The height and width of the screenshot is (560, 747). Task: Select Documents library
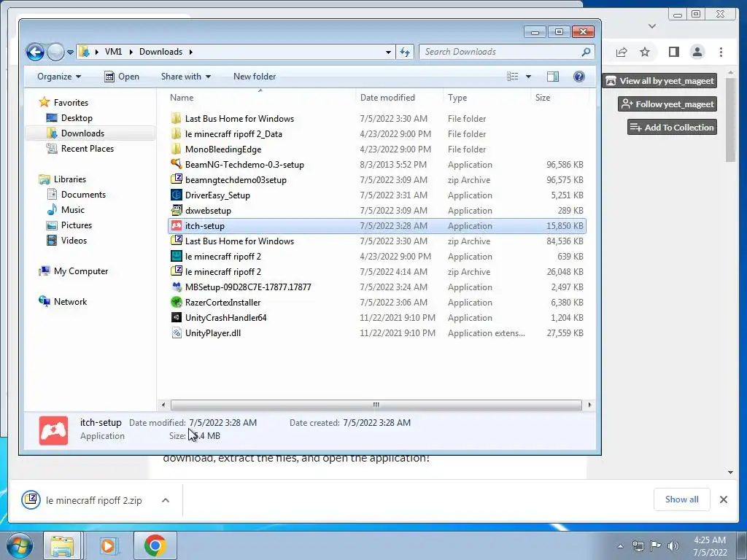tap(83, 194)
